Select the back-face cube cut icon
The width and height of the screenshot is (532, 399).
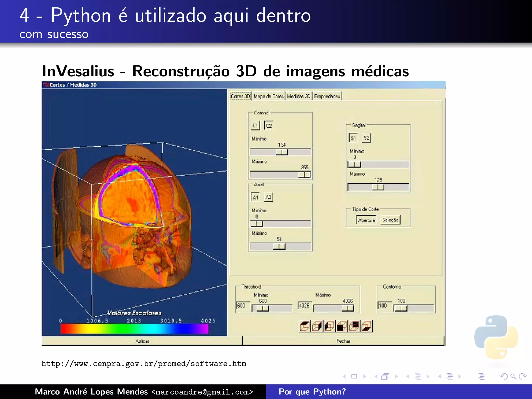click(354, 326)
